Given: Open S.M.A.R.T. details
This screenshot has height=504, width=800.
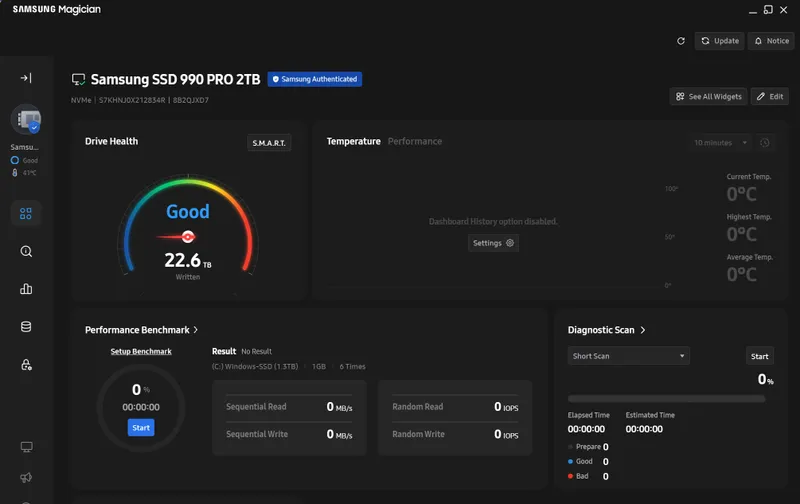Looking at the screenshot, I should click(x=269, y=143).
